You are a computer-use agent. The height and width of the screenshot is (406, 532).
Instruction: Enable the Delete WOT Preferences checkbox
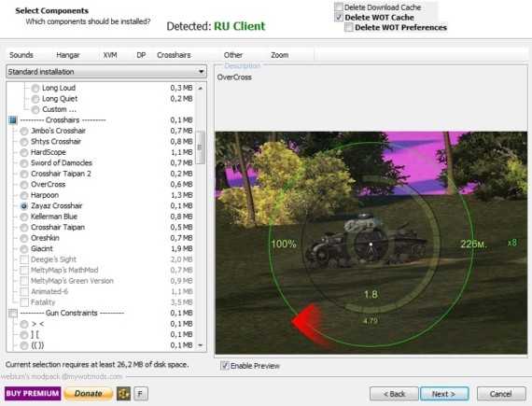349,27
